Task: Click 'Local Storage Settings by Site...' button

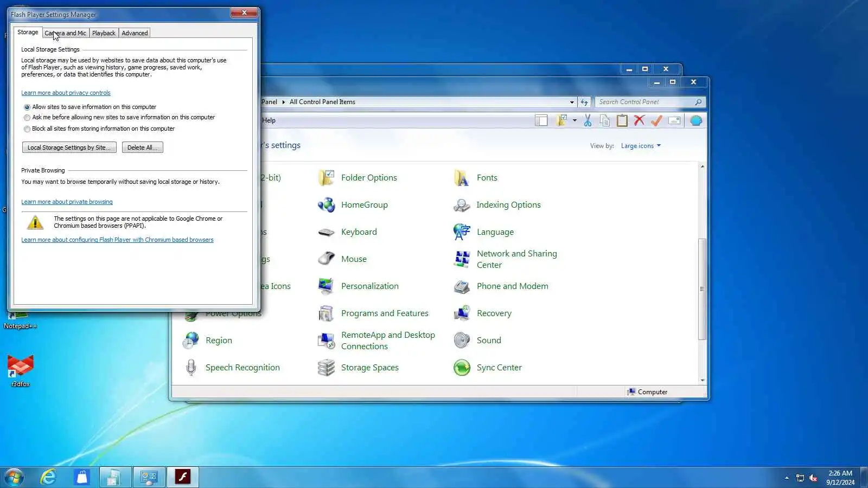Action: (x=69, y=147)
